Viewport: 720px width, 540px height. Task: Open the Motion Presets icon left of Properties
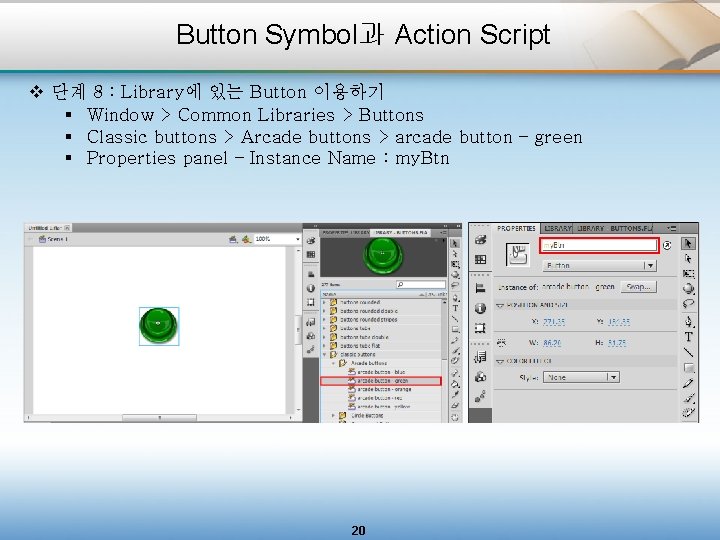[x=480, y=396]
